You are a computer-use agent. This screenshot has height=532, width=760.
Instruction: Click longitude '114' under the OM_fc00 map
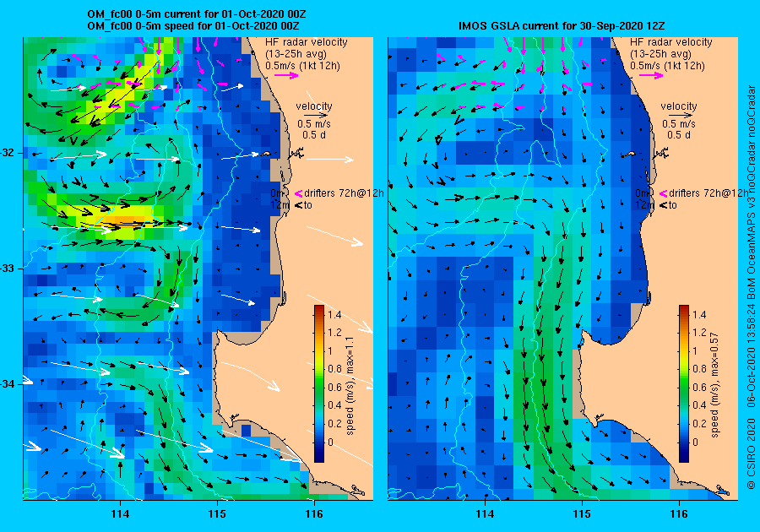tap(120, 514)
